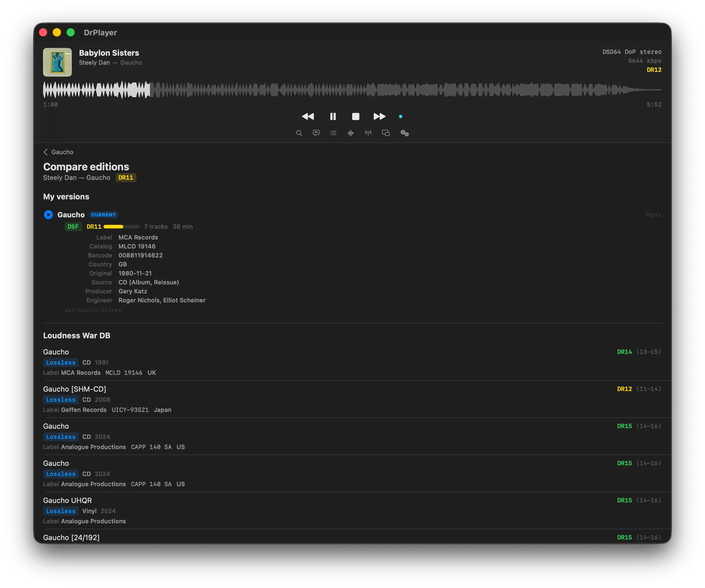Click the total duration 5:52

[654, 105]
